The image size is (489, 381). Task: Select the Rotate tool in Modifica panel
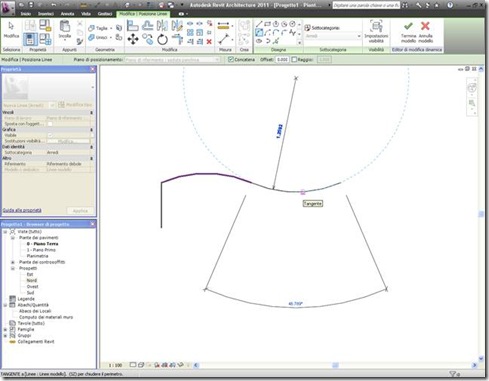pyautogui.click(x=162, y=39)
